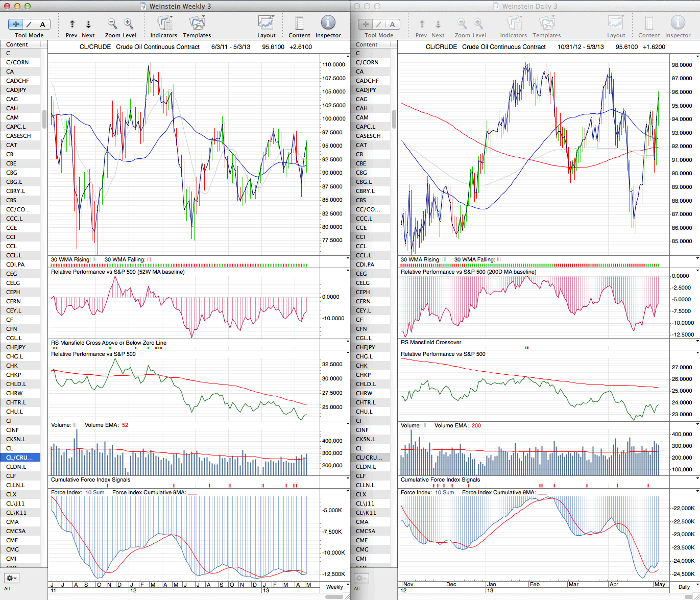The image size is (700, 600).
Task: Open Indicators in the Weekly window toolbar
Action: (164, 24)
